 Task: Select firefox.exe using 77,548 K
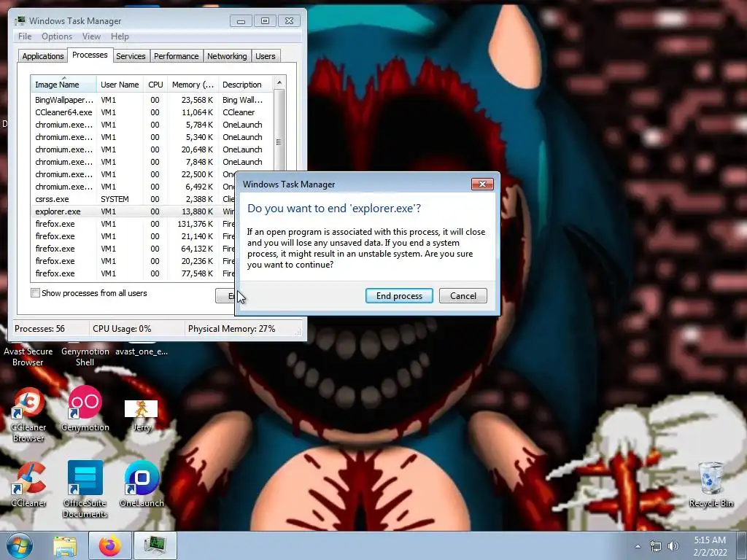[133, 273]
